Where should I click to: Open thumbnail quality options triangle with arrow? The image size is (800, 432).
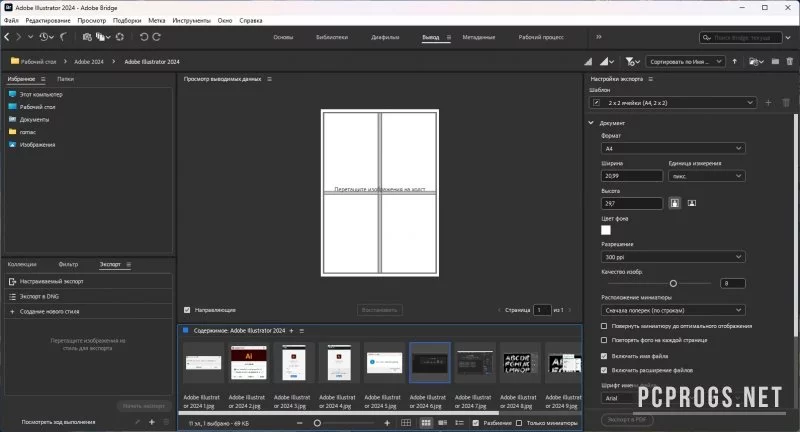pyautogui.click(x=607, y=62)
